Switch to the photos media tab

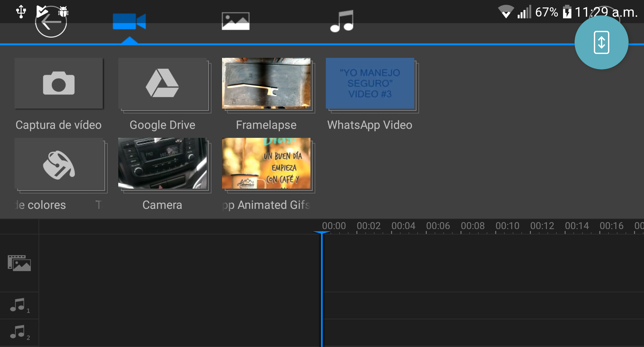[236, 21]
